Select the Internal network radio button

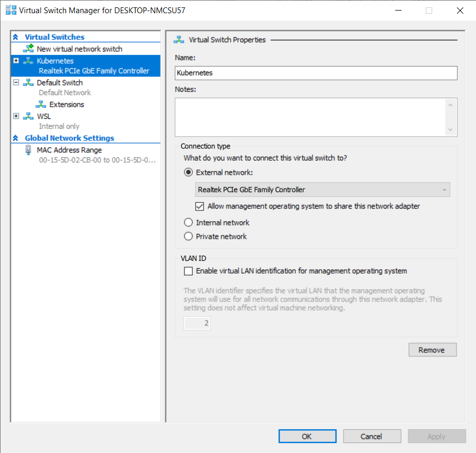point(188,222)
